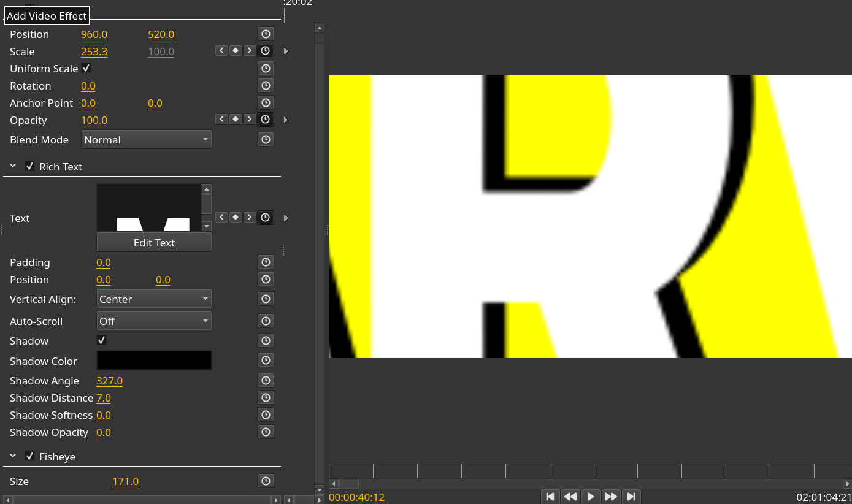This screenshot has width=852, height=504.
Task: Click the fast forward button
Action: 610,497
